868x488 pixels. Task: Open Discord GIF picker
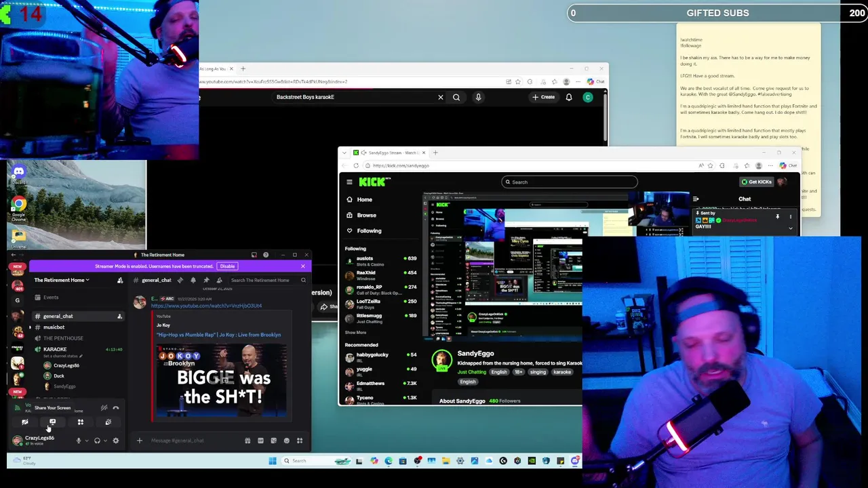coord(260,441)
